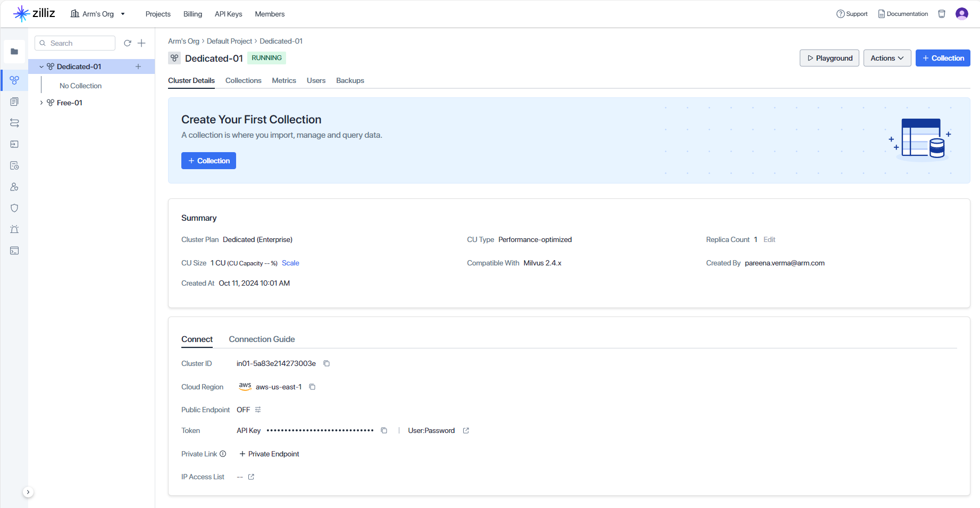Click the Private Link info icon

(223, 454)
